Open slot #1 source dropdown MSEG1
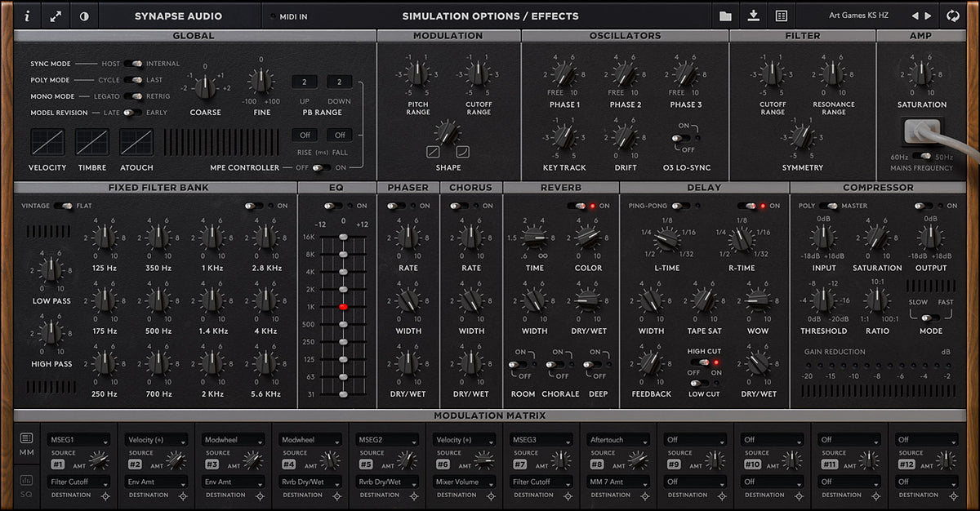 (78, 440)
